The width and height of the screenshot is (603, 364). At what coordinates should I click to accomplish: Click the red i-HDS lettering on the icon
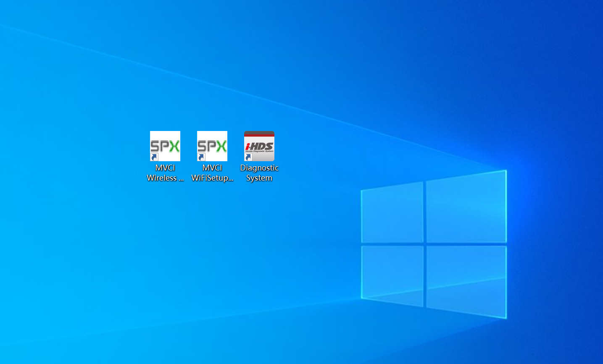(259, 147)
